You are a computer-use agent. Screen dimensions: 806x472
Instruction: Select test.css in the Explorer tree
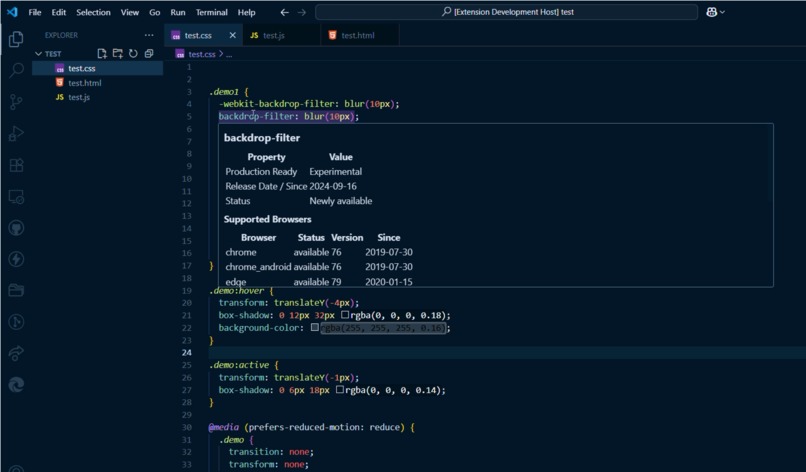98,68
